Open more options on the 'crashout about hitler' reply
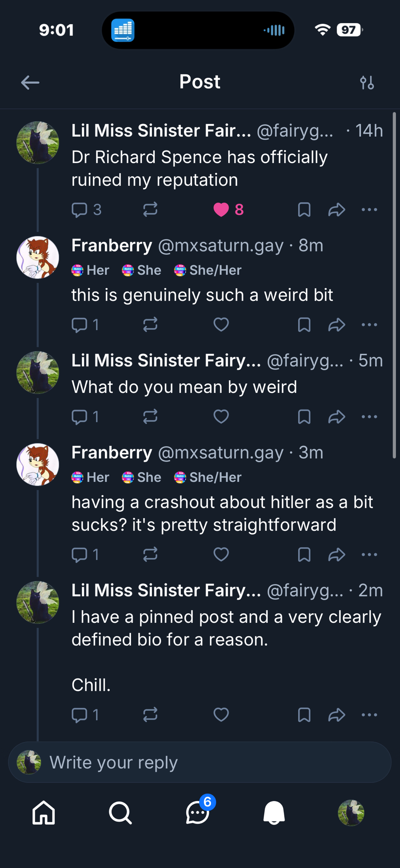The image size is (400, 868). point(369,554)
